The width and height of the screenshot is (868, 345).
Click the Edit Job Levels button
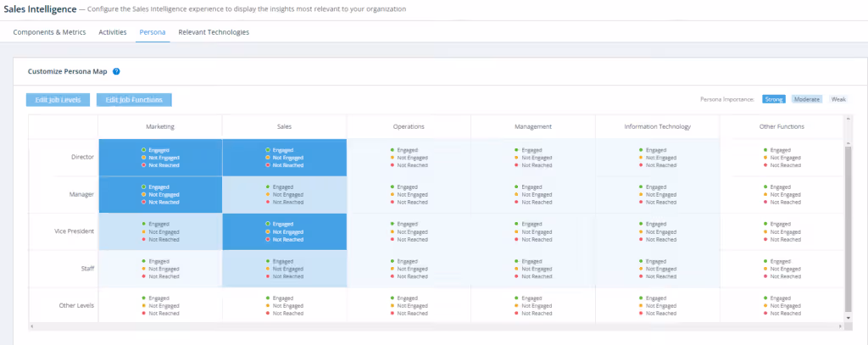coord(58,100)
